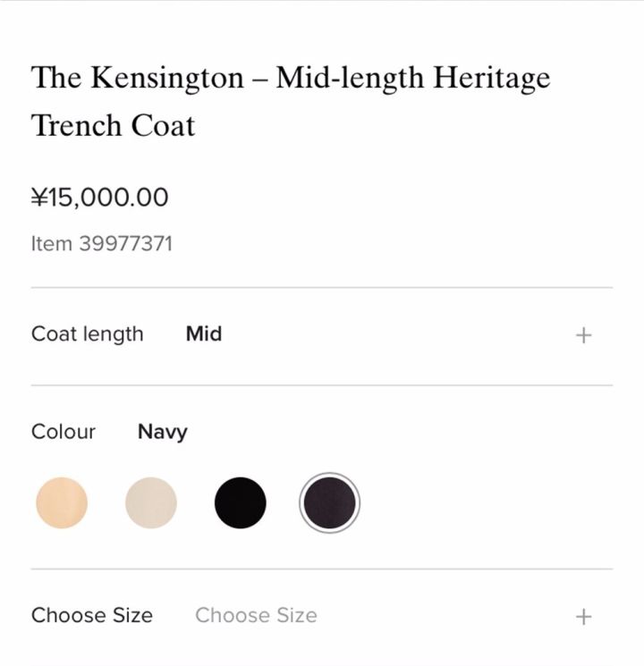Click the item number 39977371
644x666 pixels.
(125, 243)
